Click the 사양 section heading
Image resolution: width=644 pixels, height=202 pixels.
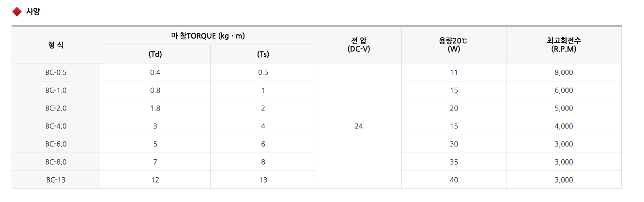pyautogui.click(x=33, y=12)
